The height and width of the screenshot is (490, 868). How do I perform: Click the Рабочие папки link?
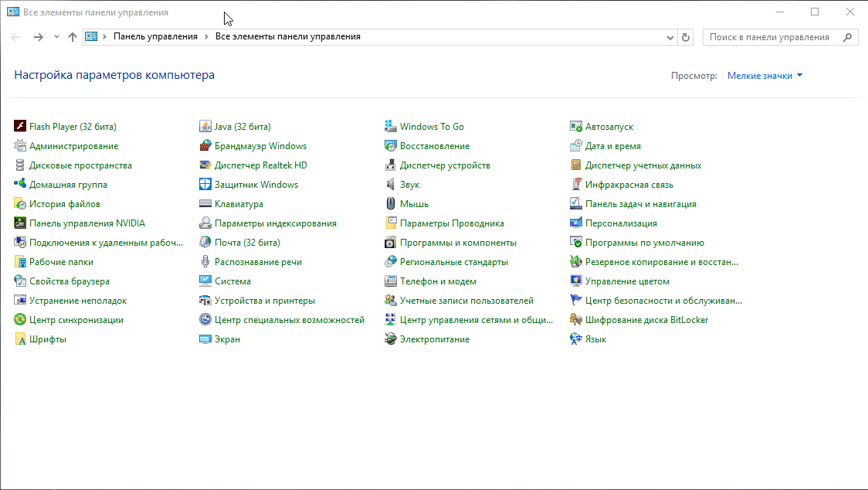point(62,262)
